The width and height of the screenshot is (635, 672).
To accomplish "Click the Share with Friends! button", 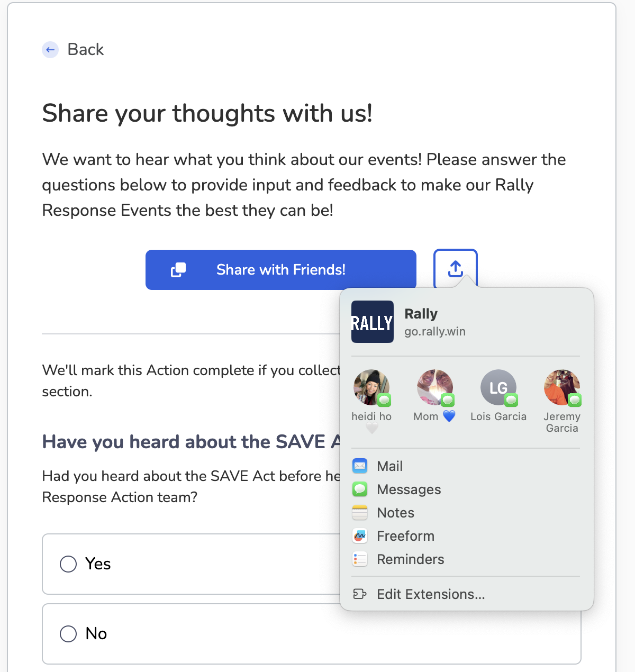I will point(281,270).
